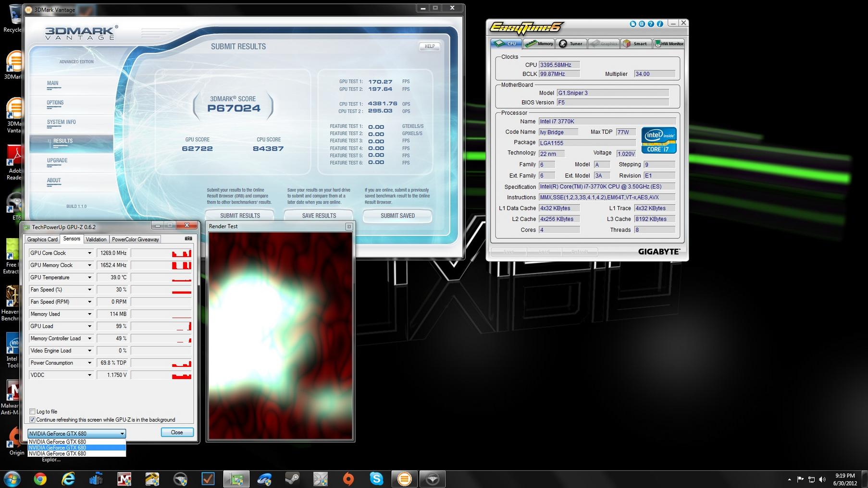Click the blue castle icon in taskbar
The width and height of the screenshot is (868, 488).
96,479
